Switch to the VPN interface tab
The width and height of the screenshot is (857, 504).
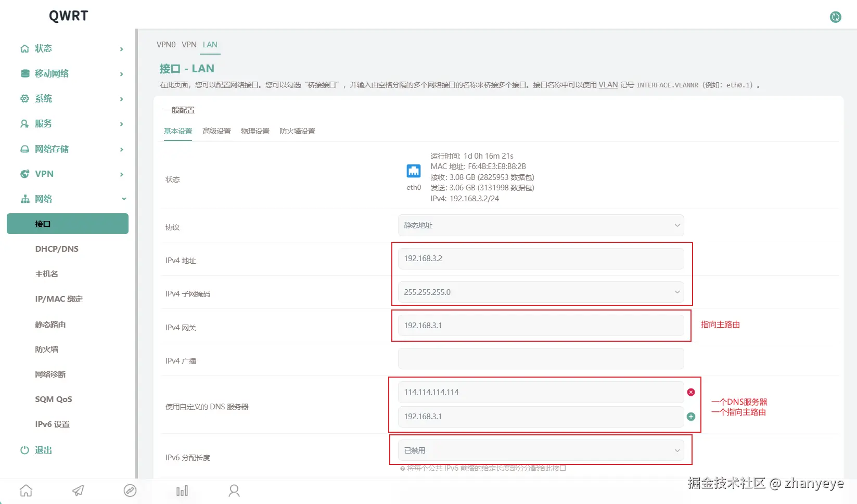pos(189,45)
